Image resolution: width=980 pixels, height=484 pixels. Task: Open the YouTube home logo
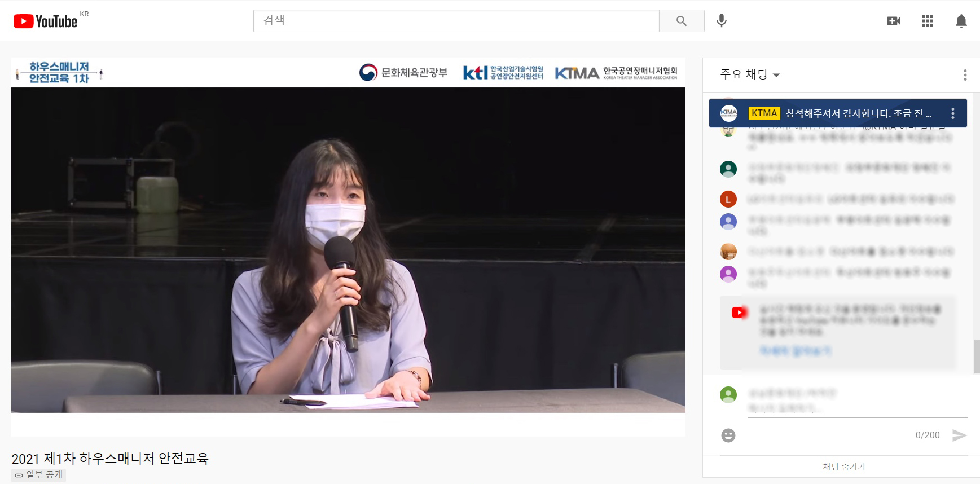click(x=46, y=21)
